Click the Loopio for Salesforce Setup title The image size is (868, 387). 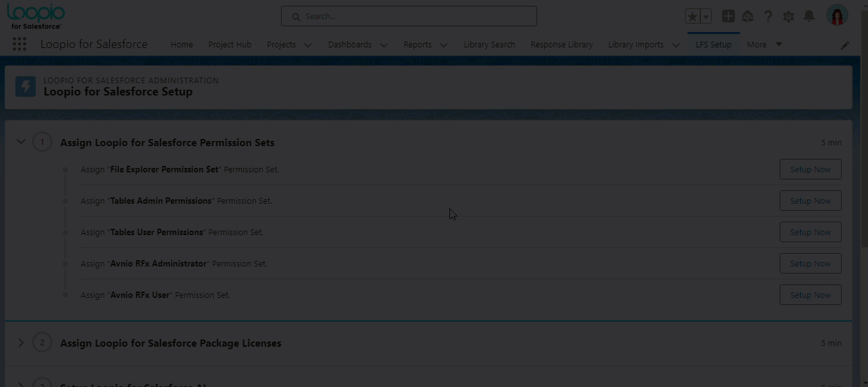[x=118, y=92]
